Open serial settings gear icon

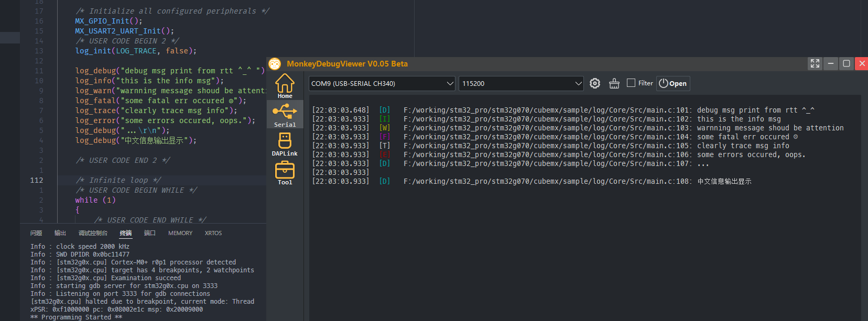click(x=594, y=83)
